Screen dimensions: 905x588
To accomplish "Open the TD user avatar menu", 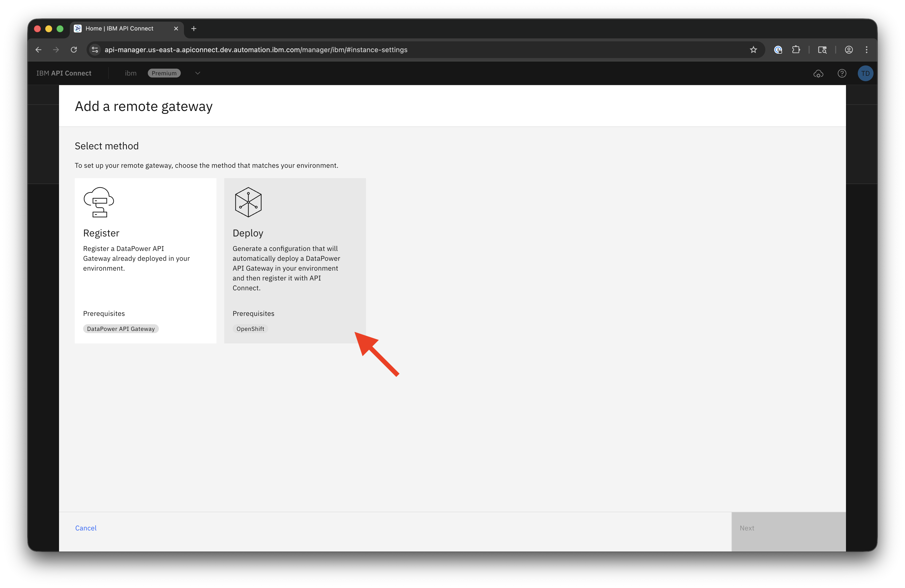I will [x=865, y=73].
